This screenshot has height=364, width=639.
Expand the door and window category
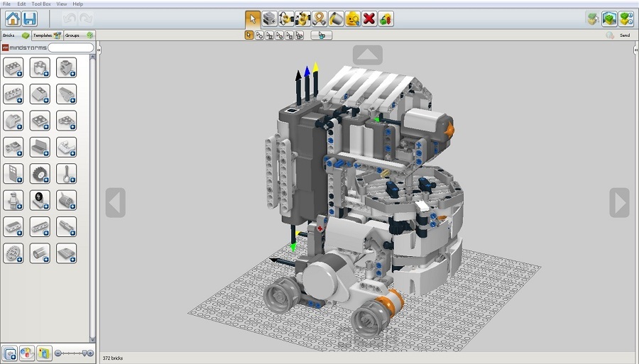point(13,173)
